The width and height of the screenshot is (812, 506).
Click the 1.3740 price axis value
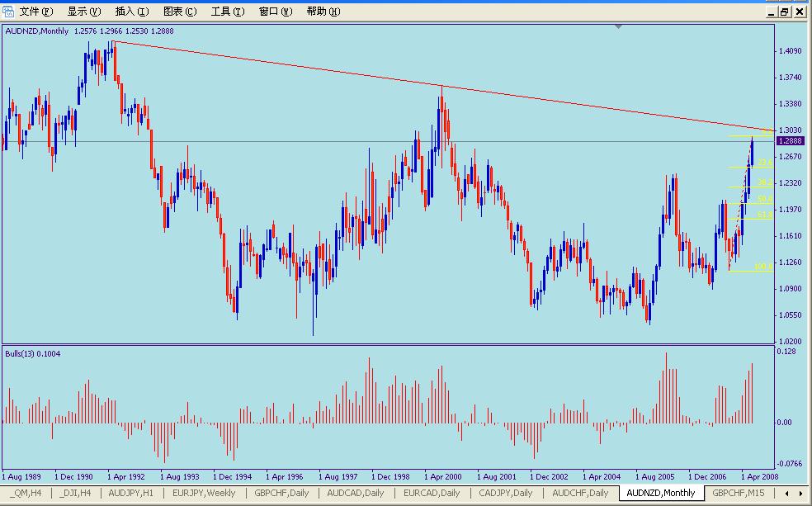click(791, 77)
